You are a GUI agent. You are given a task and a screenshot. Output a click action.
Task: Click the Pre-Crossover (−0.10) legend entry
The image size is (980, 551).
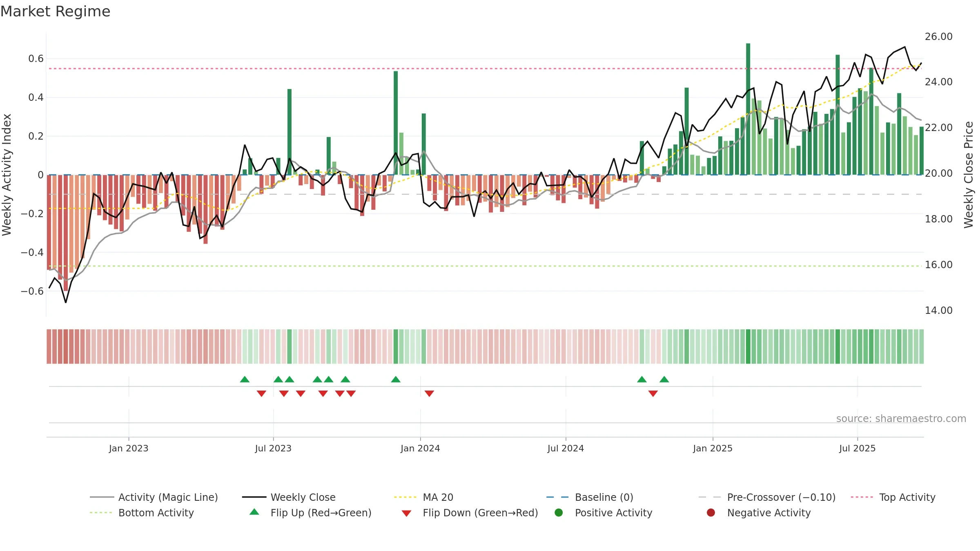767,497
